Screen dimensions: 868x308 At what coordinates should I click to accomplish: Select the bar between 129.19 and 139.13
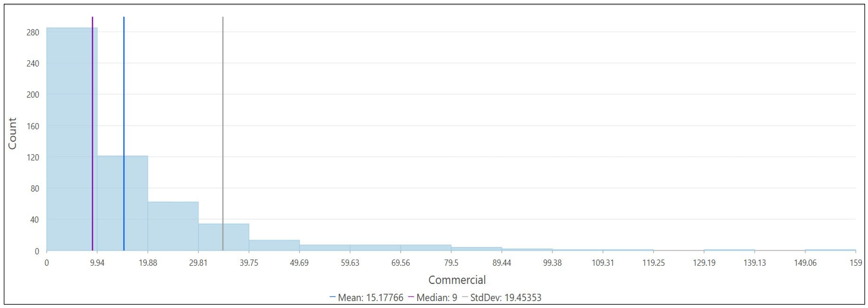coord(729,250)
